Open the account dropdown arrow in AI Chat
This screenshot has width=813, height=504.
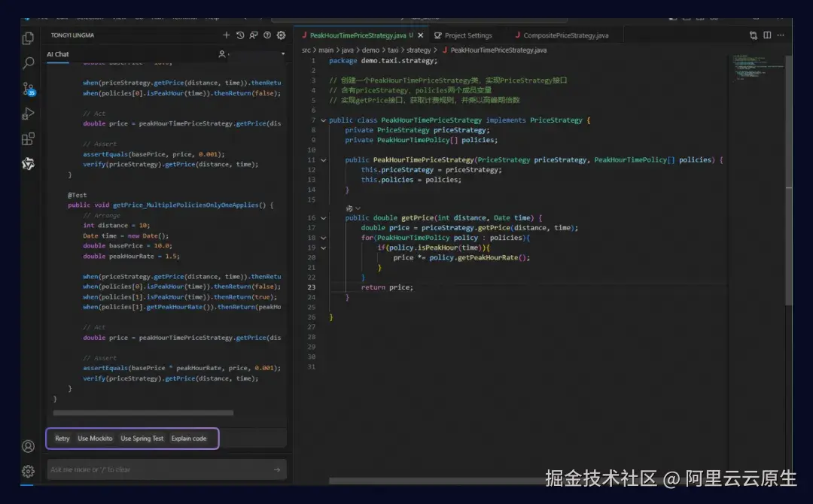[283, 54]
